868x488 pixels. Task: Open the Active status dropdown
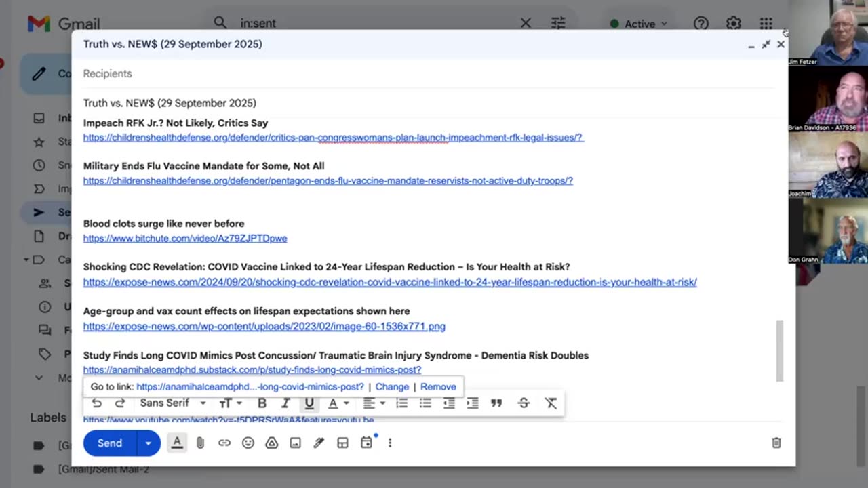[638, 24]
